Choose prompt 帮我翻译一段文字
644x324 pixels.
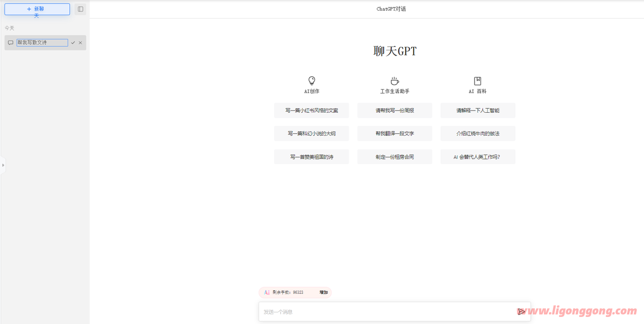(394, 133)
